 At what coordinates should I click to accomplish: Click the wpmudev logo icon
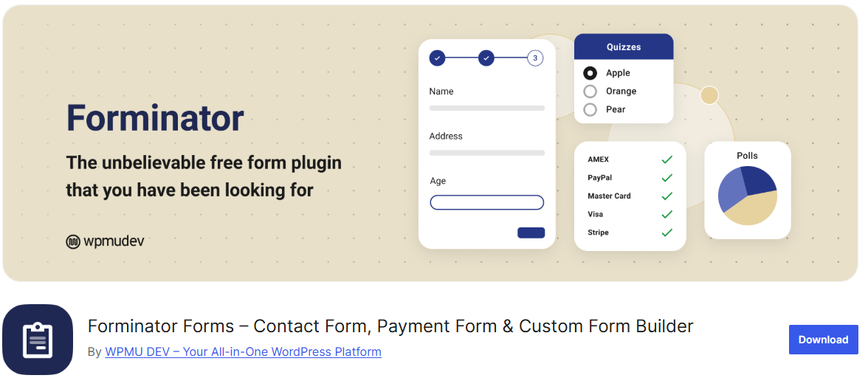(x=73, y=242)
